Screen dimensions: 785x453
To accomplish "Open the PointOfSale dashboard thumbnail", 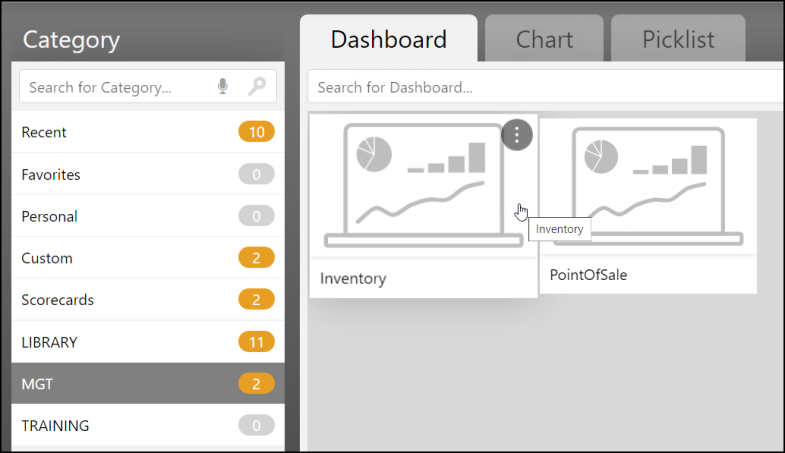I will (x=648, y=185).
